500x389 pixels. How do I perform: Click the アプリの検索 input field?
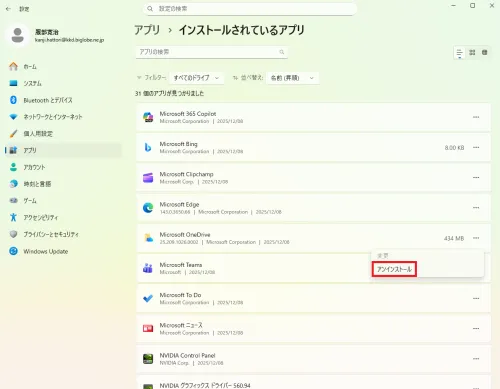[212, 52]
